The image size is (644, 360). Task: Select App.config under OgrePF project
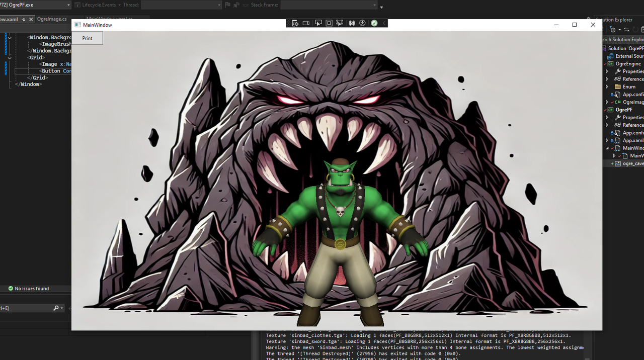tap(633, 133)
